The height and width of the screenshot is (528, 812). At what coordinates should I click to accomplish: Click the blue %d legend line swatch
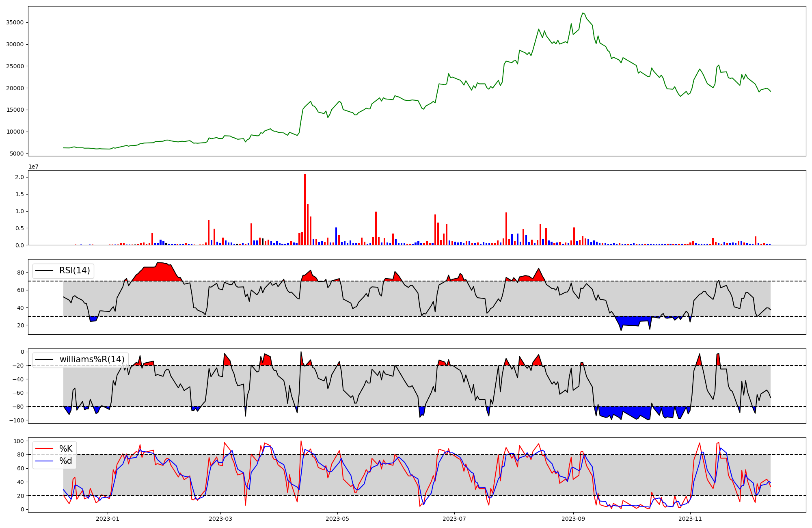pyautogui.click(x=45, y=461)
